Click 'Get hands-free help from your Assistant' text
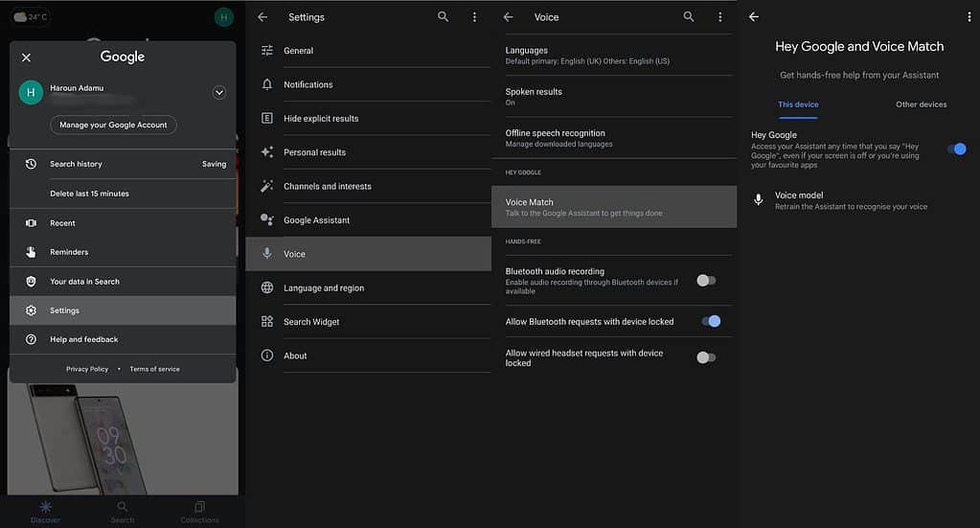 pyautogui.click(x=859, y=75)
